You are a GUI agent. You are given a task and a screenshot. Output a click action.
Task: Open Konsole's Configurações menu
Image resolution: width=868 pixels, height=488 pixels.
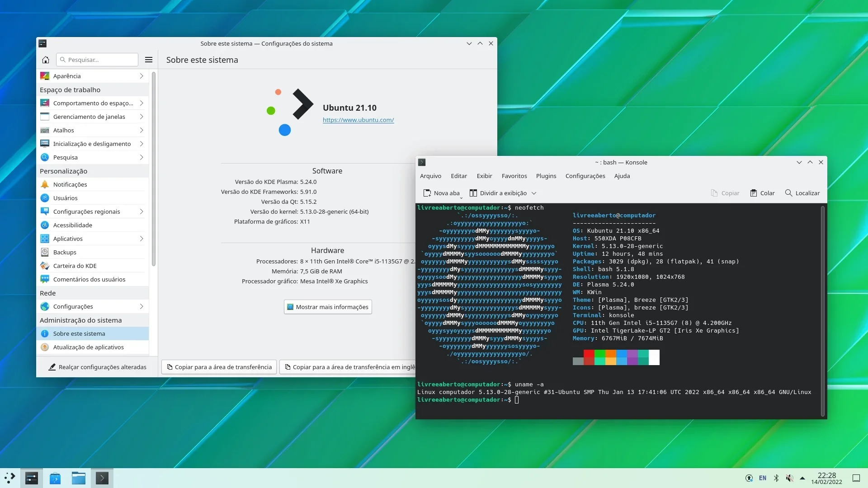click(585, 176)
